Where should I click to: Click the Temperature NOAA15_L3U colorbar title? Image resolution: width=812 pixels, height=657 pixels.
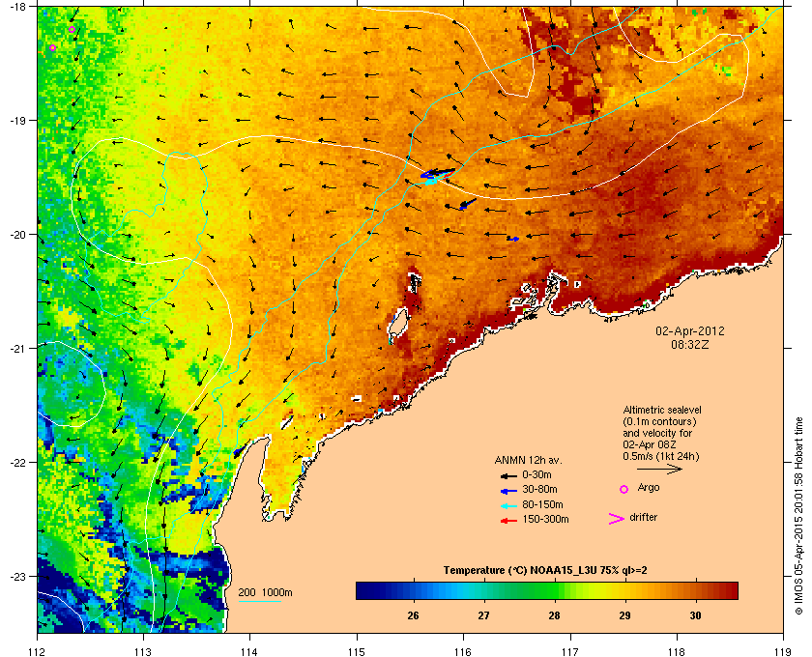pyautogui.click(x=545, y=571)
